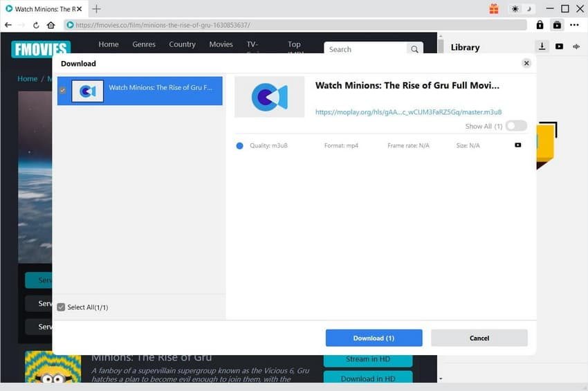Click the FMOVIES logo
This screenshot has width=588, height=391.
(x=41, y=49)
